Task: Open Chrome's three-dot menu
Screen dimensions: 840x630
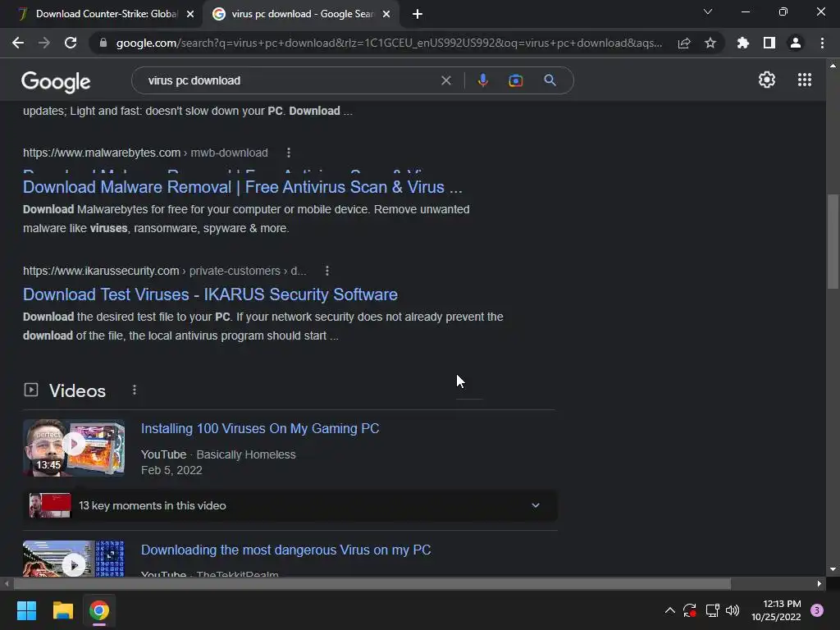Action: (x=822, y=43)
